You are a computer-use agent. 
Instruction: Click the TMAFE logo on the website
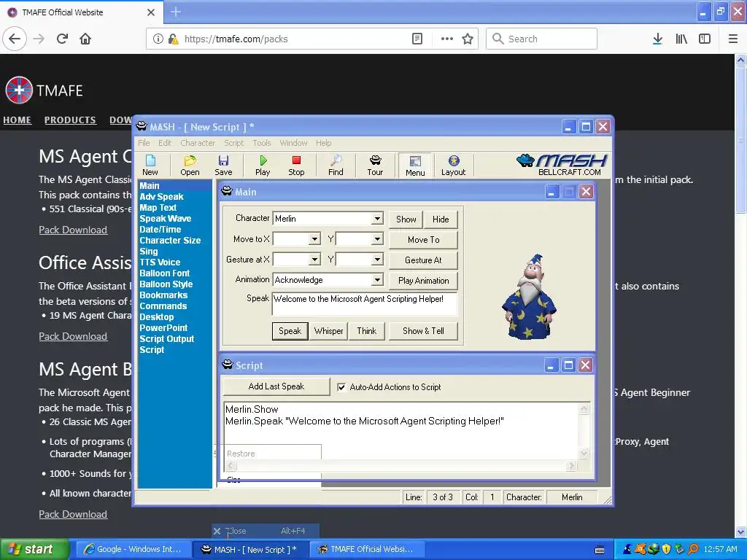pyautogui.click(x=44, y=90)
